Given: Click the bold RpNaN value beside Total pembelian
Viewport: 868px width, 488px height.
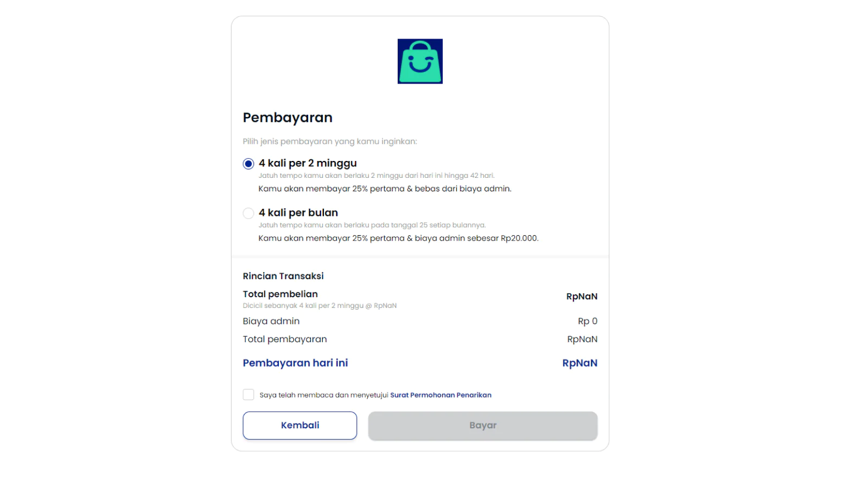Looking at the screenshot, I should tap(582, 297).
